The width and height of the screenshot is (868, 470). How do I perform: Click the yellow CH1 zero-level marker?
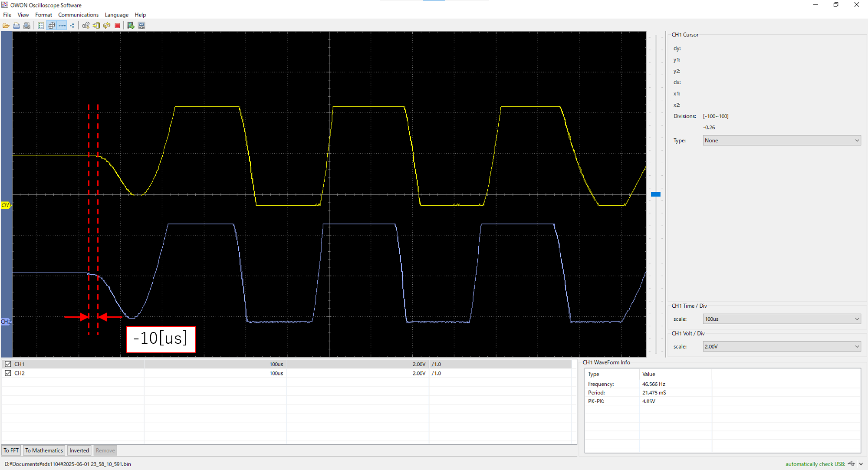click(x=6, y=205)
